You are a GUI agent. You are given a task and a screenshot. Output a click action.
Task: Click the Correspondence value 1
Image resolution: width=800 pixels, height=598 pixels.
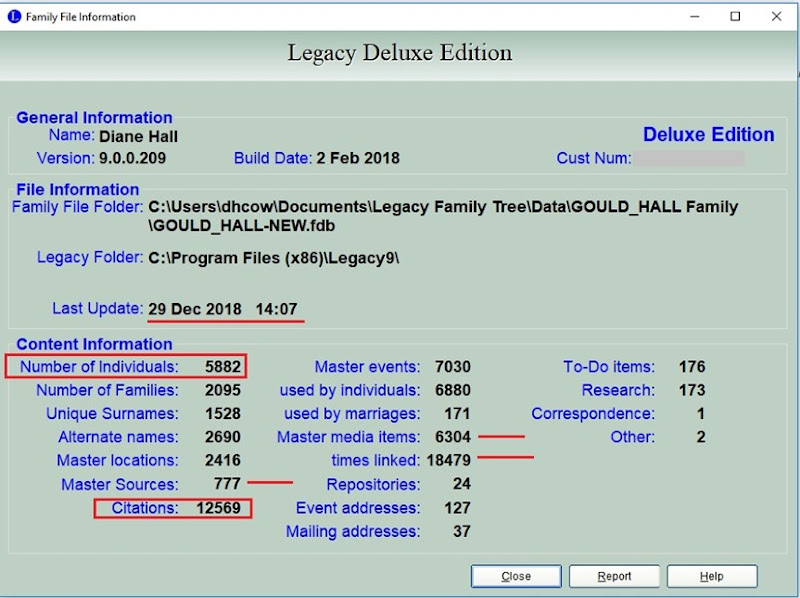pos(701,413)
